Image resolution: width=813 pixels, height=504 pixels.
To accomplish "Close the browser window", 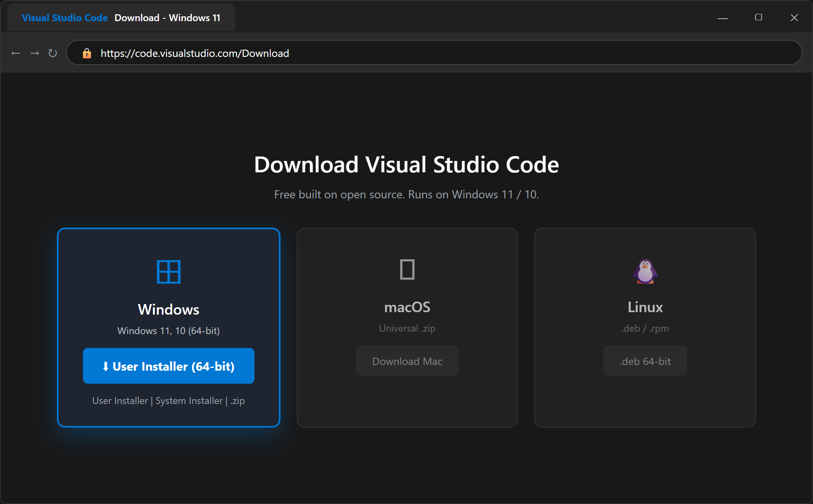I will tap(794, 17).
